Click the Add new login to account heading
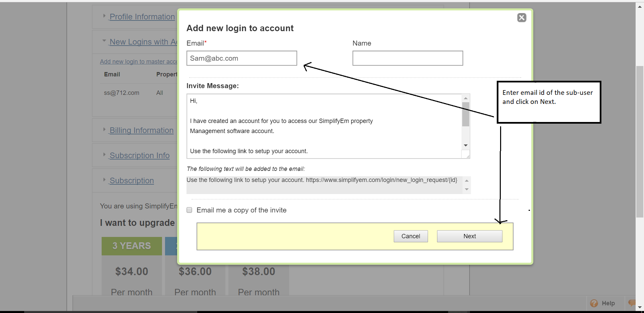Image resolution: width=644 pixels, height=313 pixels. click(240, 28)
